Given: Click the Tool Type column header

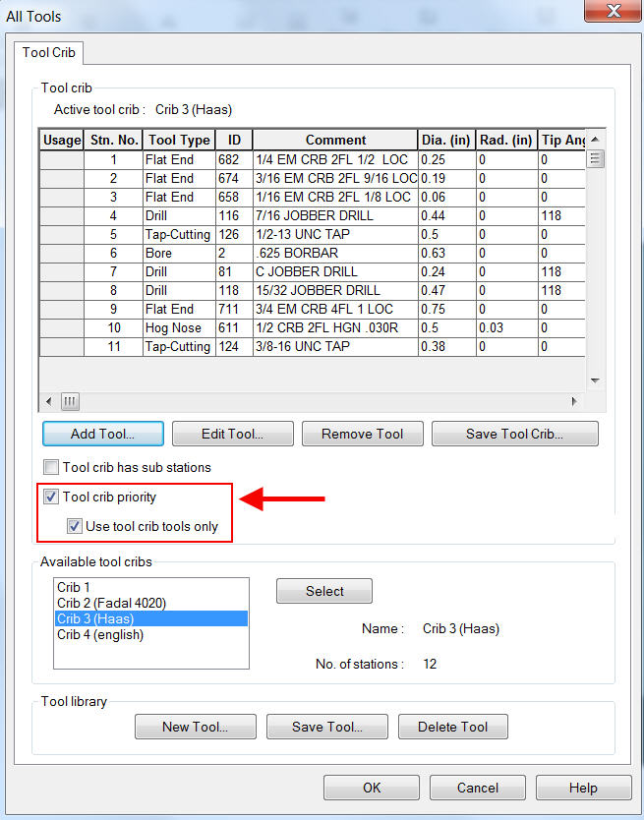Looking at the screenshot, I should [180, 140].
